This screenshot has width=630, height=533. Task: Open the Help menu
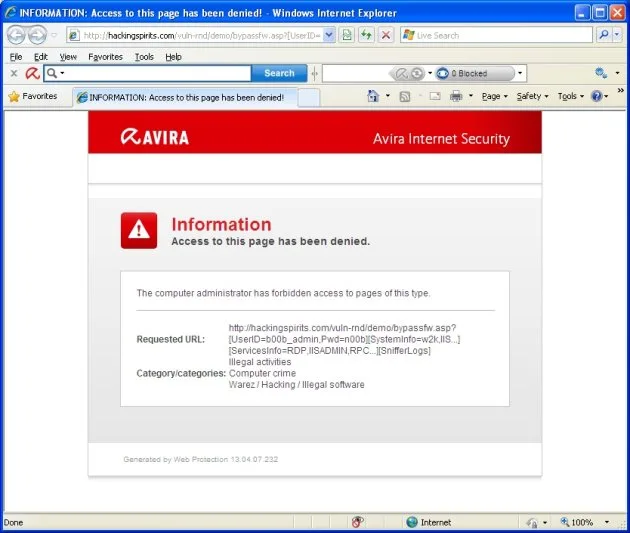(x=173, y=57)
